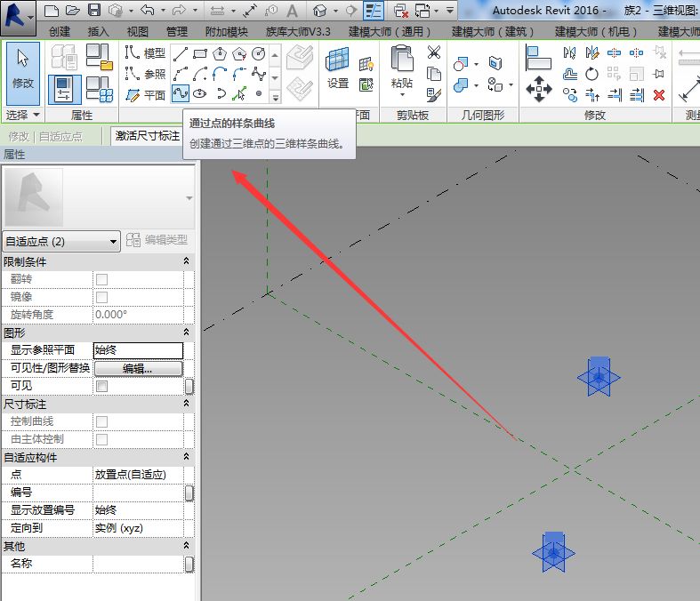Select the Move tool with four arrows
The height and width of the screenshot is (601, 700).
point(539,89)
